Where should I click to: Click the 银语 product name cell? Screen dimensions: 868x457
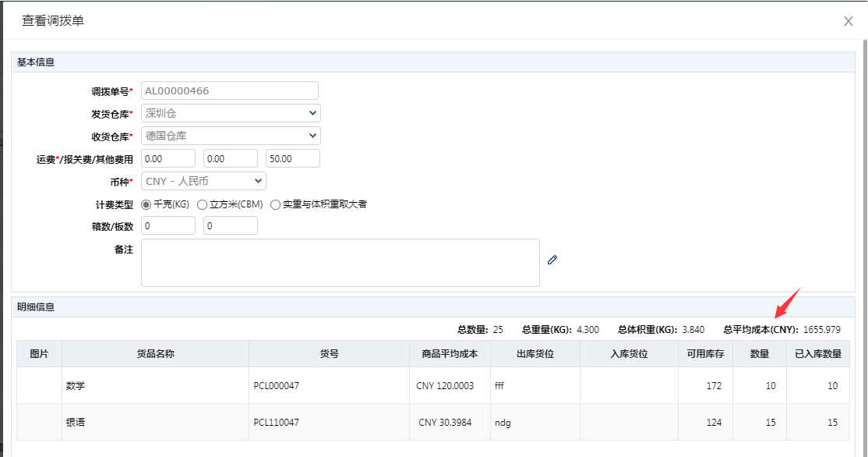pyautogui.click(x=156, y=422)
